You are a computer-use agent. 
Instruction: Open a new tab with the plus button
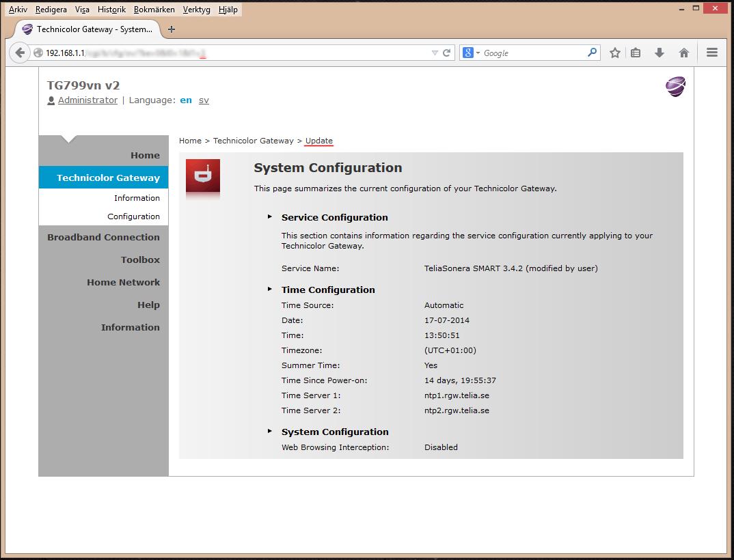172,29
